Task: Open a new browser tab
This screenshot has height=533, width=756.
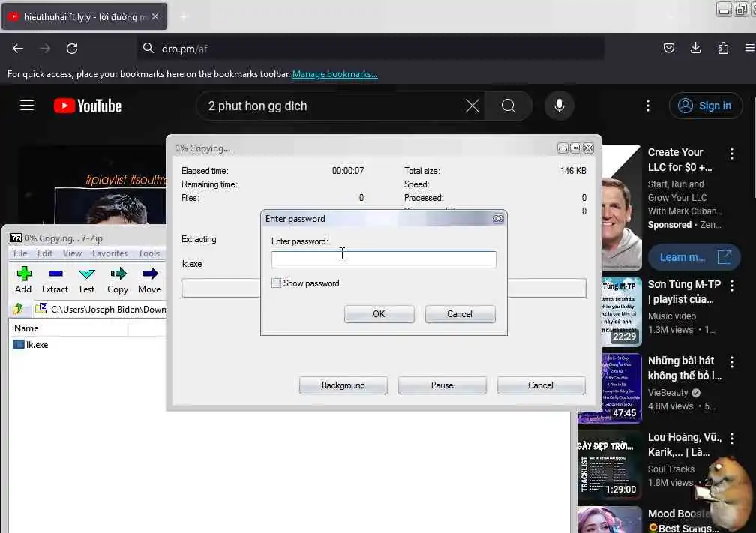Action: tap(183, 16)
